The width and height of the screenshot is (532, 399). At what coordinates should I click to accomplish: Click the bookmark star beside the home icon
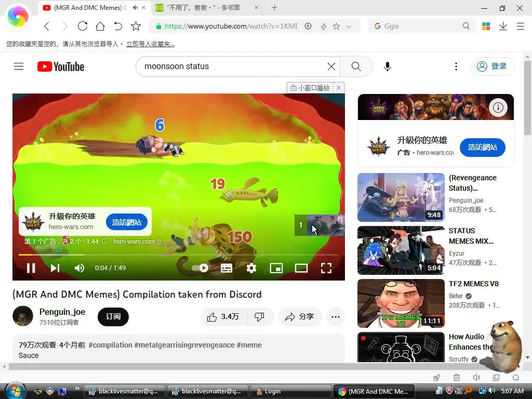click(x=136, y=26)
